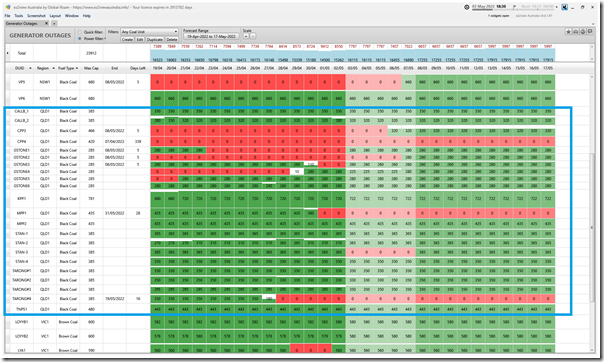Viewport: 604px width, 362px height.
Task: Sort by the Region column header
Action: pyautogui.click(x=43, y=68)
